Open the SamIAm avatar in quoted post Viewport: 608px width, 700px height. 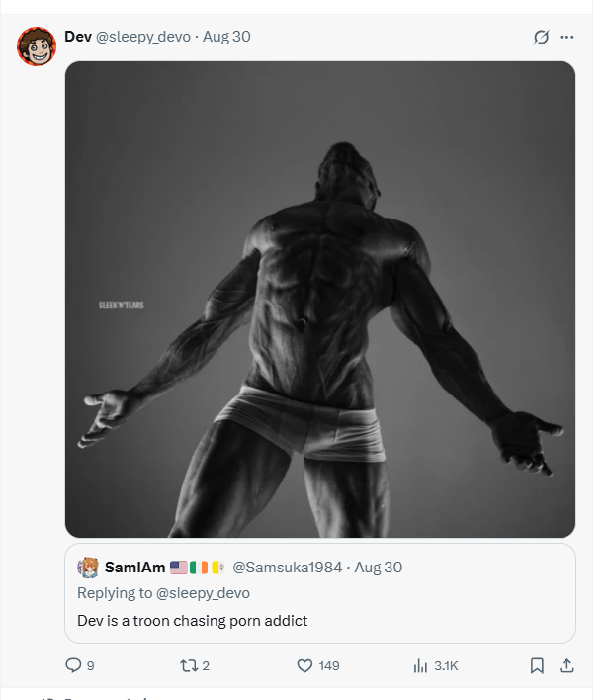coord(88,568)
